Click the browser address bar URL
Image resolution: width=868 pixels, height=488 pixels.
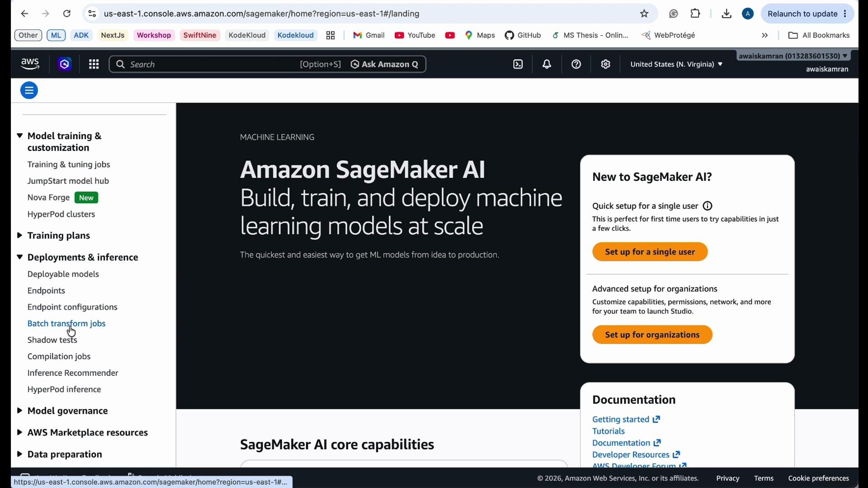pos(262,14)
